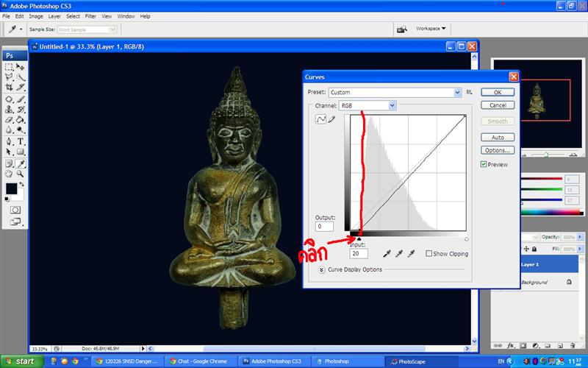
Task: Click the Auto button in Curves
Action: [x=498, y=138]
